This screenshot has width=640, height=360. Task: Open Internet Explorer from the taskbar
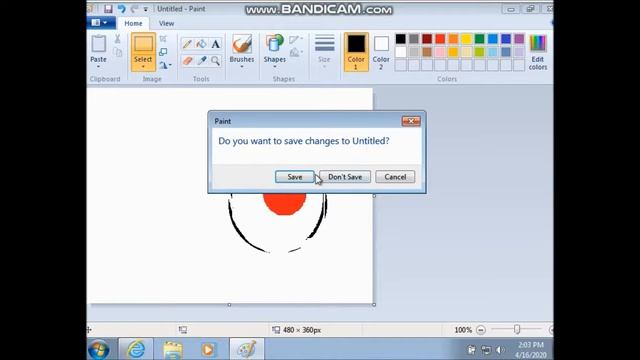tap(136, 349)
